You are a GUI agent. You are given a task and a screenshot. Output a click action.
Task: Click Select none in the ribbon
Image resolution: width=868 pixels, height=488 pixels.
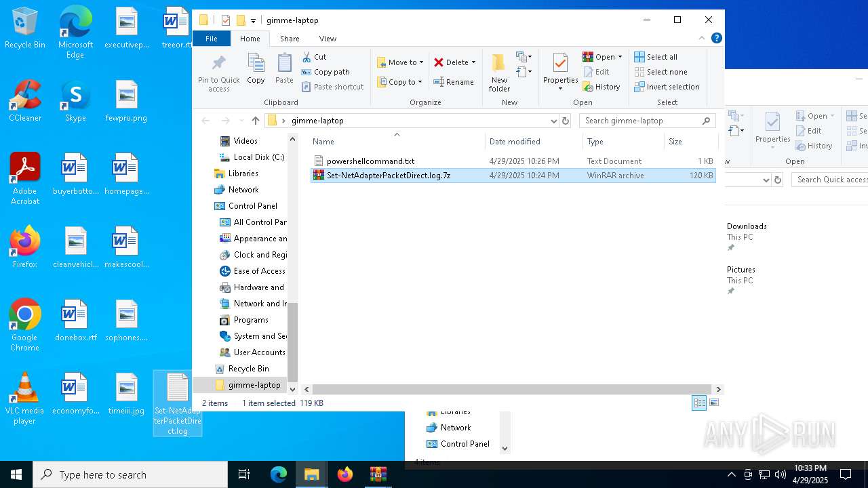(660, 72)
